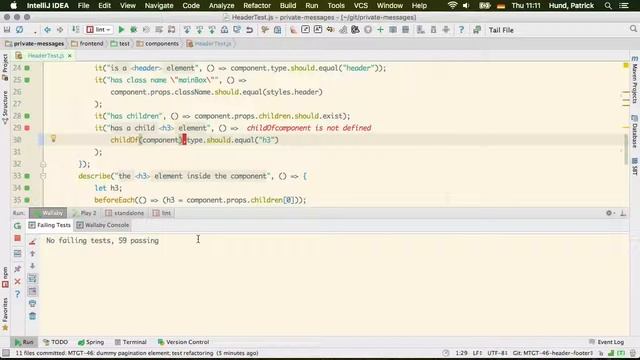640x360 pixels.
Task: Start Debug with the green bug icon
Action: [x=133, y=30]
